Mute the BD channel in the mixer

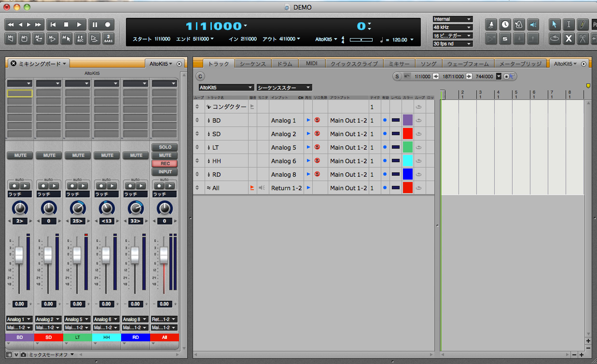pos(20,155)
